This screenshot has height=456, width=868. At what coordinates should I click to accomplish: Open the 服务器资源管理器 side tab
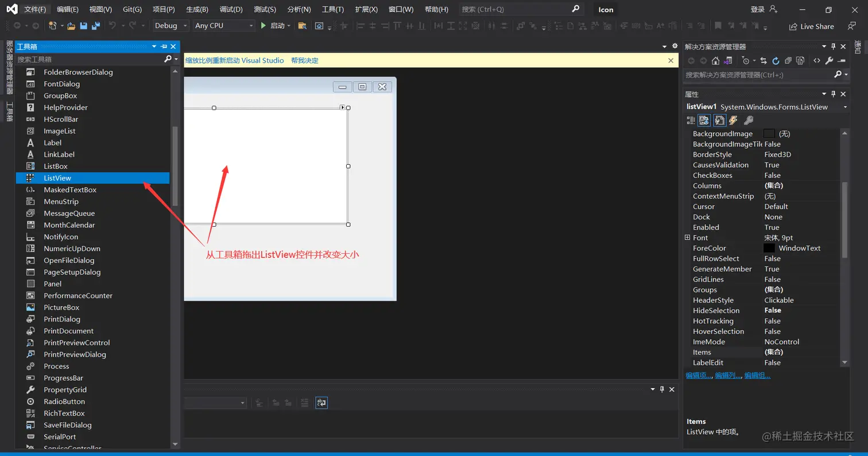(x=9, y=67)
